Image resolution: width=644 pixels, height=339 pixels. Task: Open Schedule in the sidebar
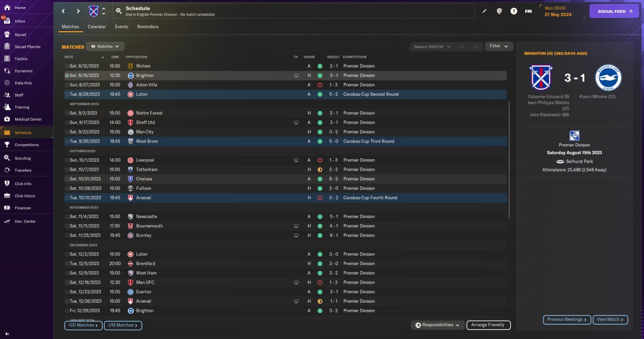(x=27, y=132)
